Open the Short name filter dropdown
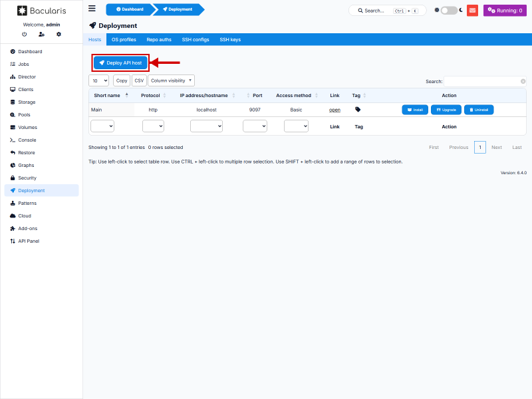 (x=102, y=126)
